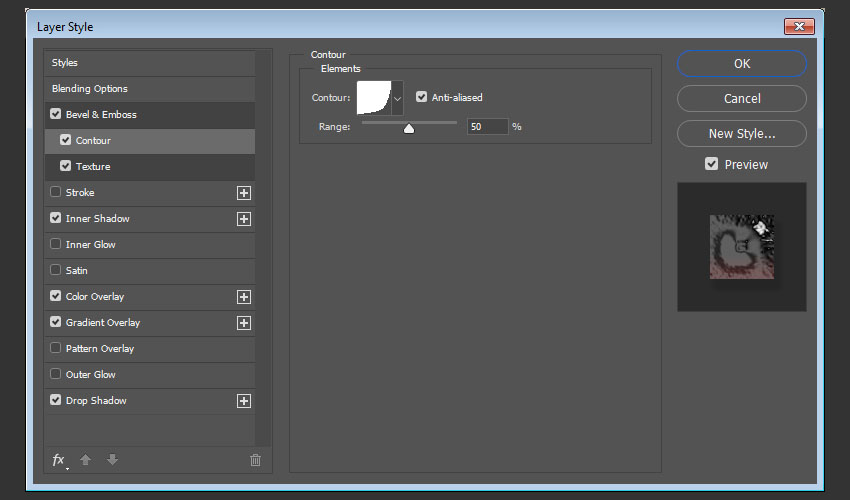Enable the Outer Glow effect checkbox
Image resolution: width=850 pixels, height=500 pixels.
(x=56, y=375)
